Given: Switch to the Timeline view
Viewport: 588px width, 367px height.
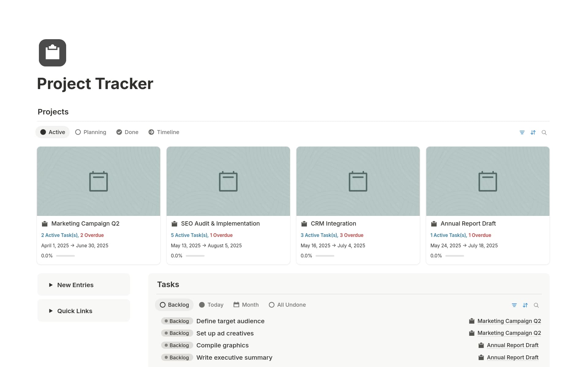Looking at the screenshot, I should (164, 132).
